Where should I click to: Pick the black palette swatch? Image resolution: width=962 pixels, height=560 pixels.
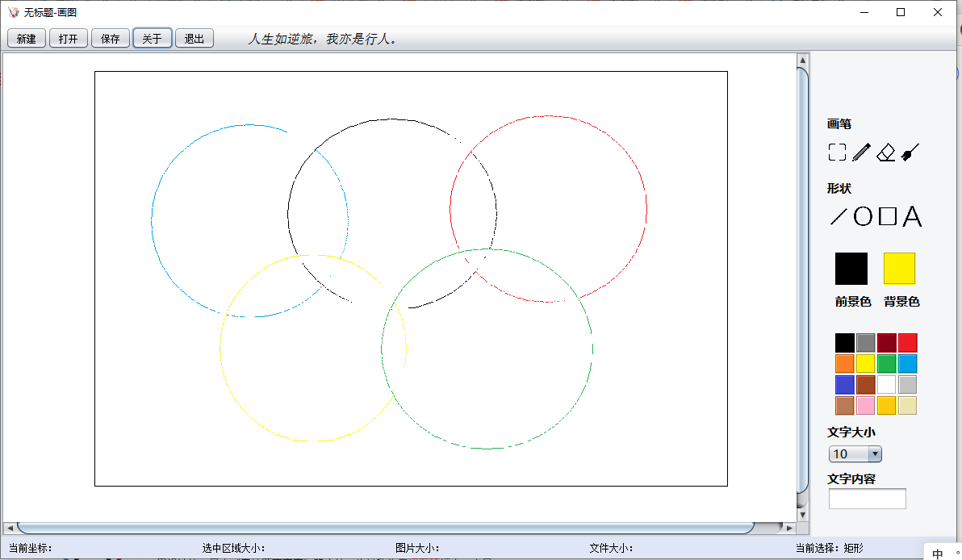click(x=845, y=343)
